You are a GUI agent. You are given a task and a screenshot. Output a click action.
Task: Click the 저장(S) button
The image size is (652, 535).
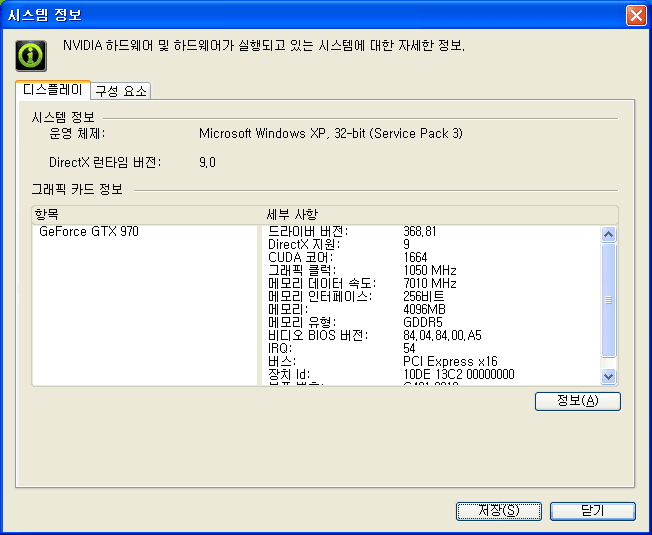tap(499, 511)
